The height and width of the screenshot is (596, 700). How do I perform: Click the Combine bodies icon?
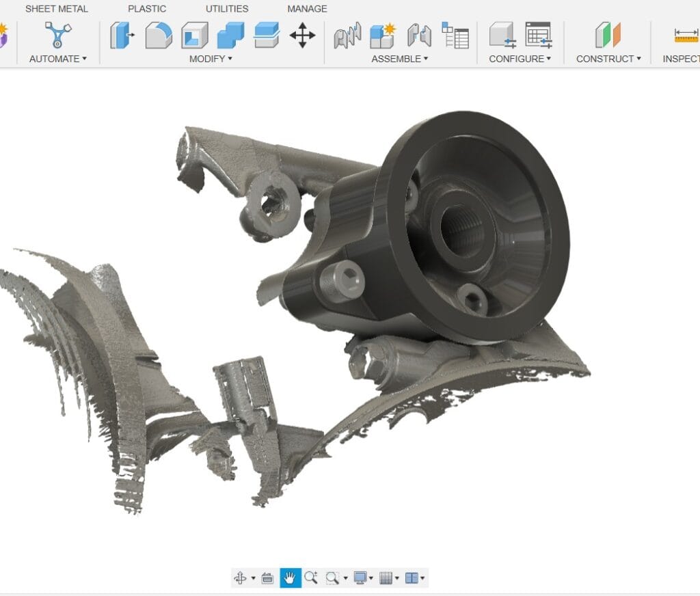point(230,35)
